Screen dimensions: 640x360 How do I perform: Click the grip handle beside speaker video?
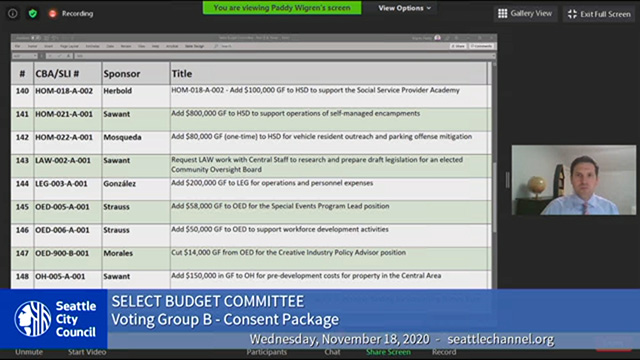[507, 180]
